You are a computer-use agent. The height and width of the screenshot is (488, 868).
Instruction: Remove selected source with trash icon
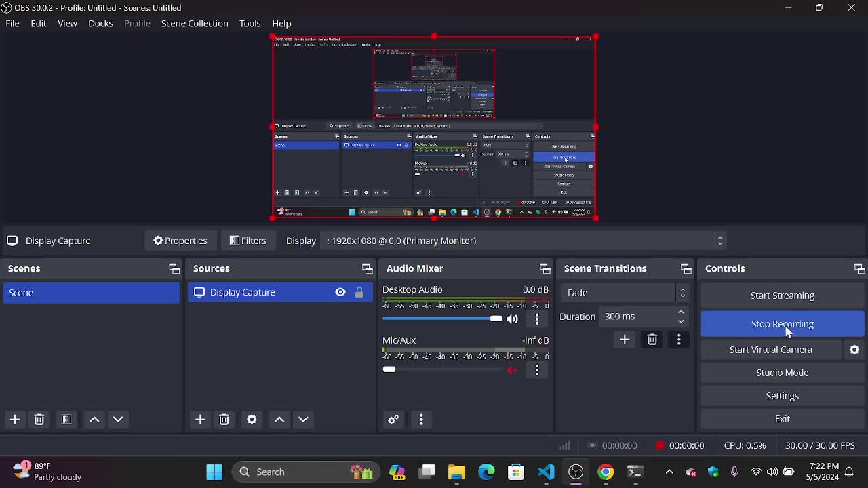224,420
